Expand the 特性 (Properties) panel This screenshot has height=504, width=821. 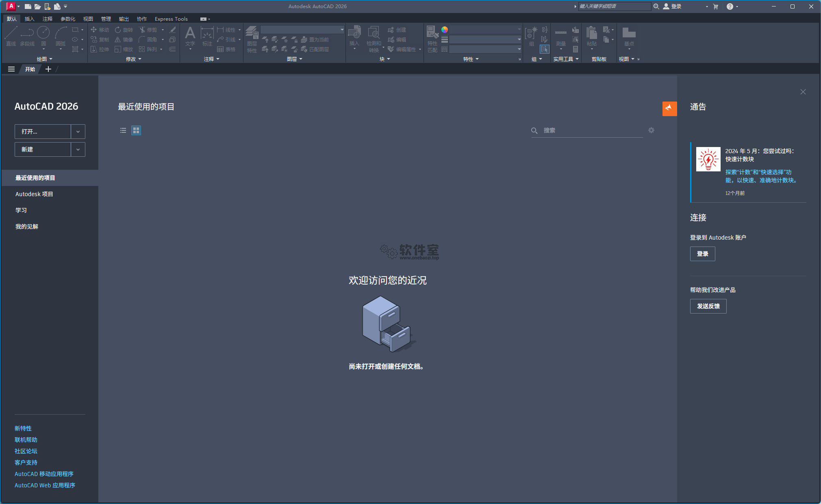click(471, 59)
